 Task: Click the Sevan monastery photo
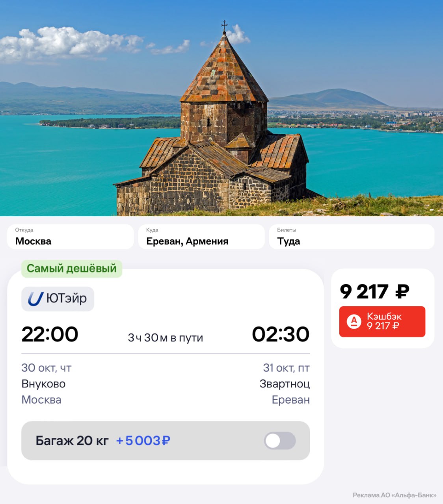point(221,108)
